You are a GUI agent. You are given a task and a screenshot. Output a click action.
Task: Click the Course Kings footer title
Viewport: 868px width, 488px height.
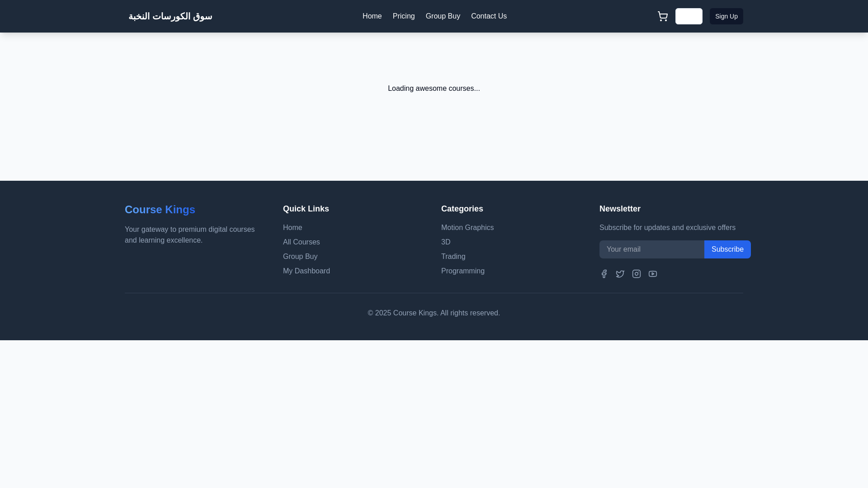(x=160, y=210)
